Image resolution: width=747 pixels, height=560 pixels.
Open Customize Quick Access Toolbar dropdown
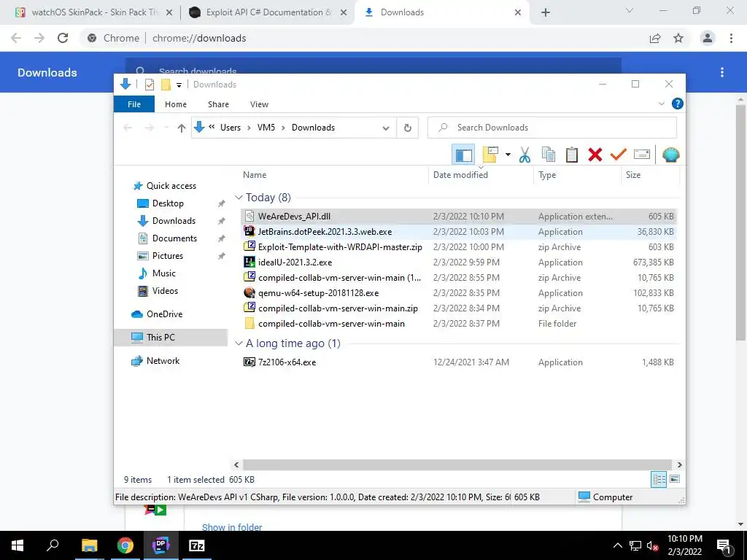179,85
